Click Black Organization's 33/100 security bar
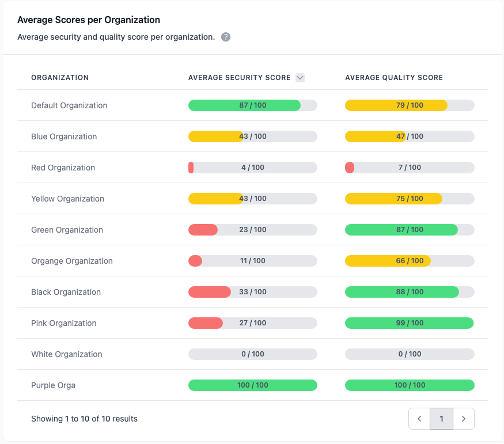 click(x=252, y=292)
